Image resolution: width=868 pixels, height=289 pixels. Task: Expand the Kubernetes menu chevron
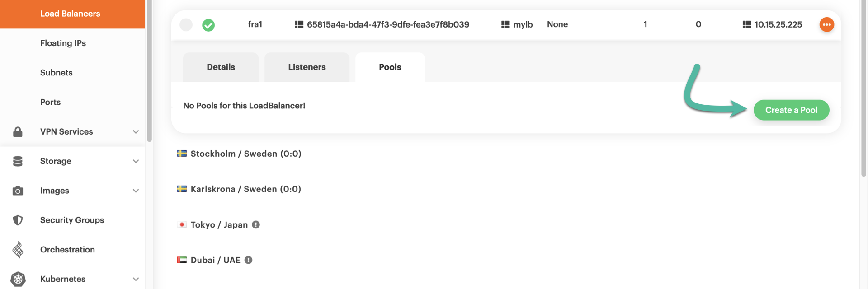tap(136, 279)
